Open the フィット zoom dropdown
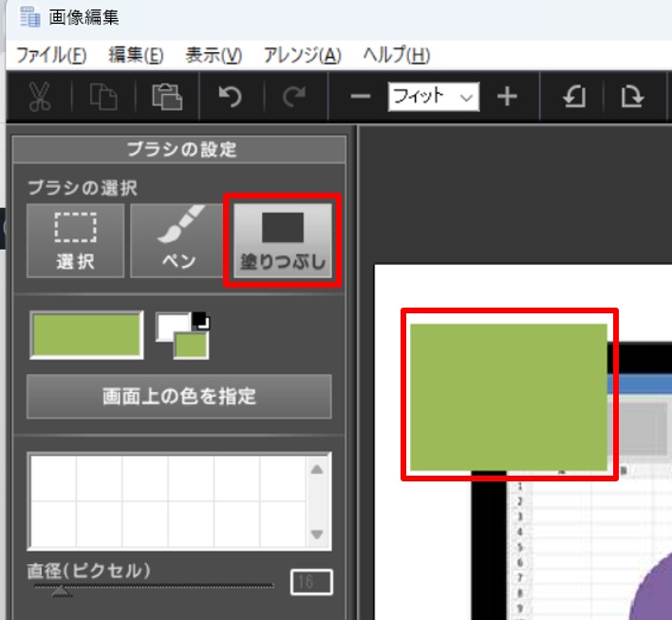Viewport: 672px width, 620px height. click(x=433, y=97)
